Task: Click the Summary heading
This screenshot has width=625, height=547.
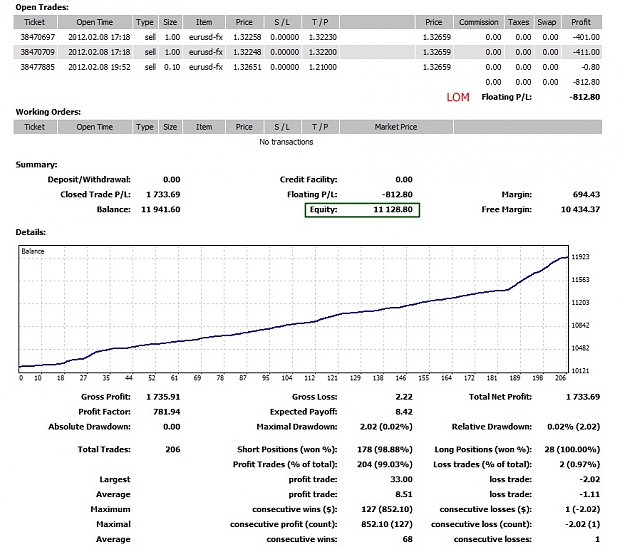Action: click(x=36, y=165)
